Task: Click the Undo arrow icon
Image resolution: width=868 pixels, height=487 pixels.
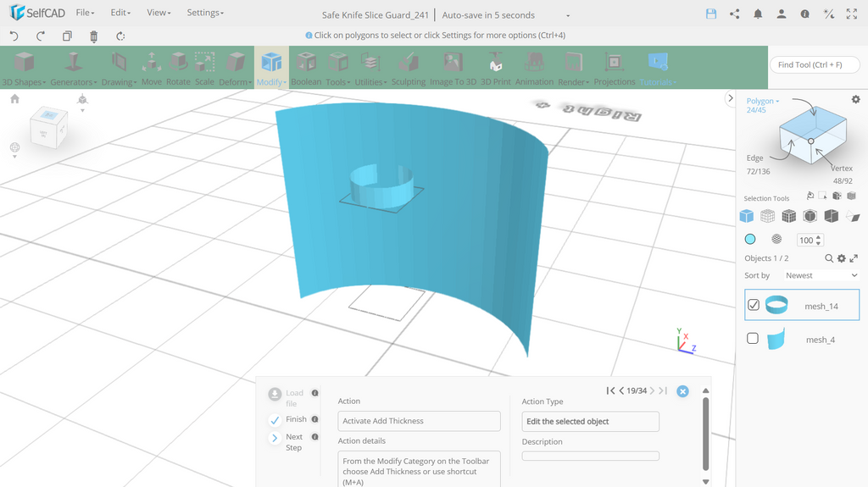Action: [14, 36]
